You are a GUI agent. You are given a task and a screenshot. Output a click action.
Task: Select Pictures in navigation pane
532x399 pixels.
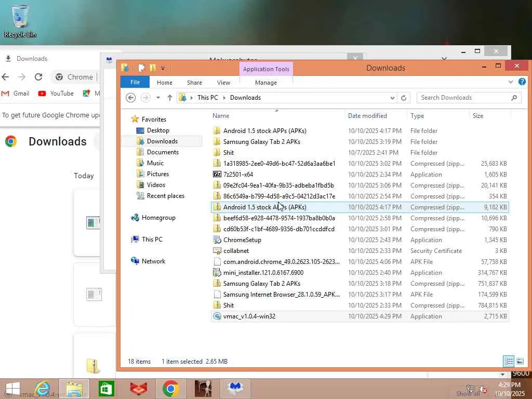[x=158, y=174]
